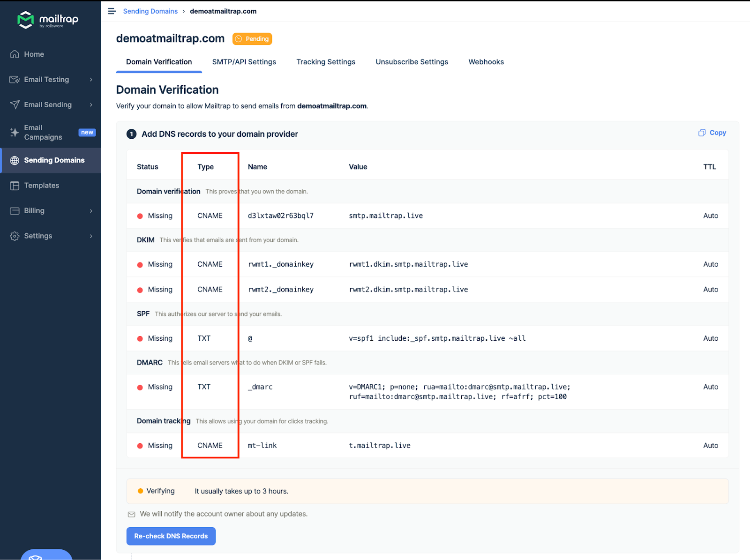Click the envelope icon beside notification note
The width and height of the screenshot is (750, 560).
(132, 515)
